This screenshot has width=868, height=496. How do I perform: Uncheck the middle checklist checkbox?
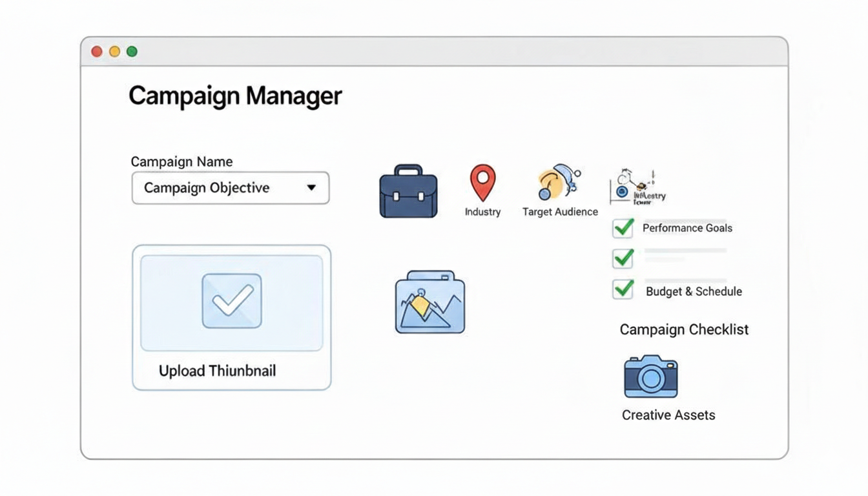pyautogui.click(x=621, y=258)
